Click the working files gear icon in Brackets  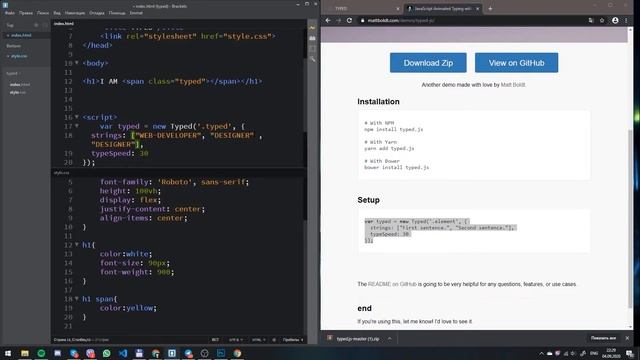point(36,25)
